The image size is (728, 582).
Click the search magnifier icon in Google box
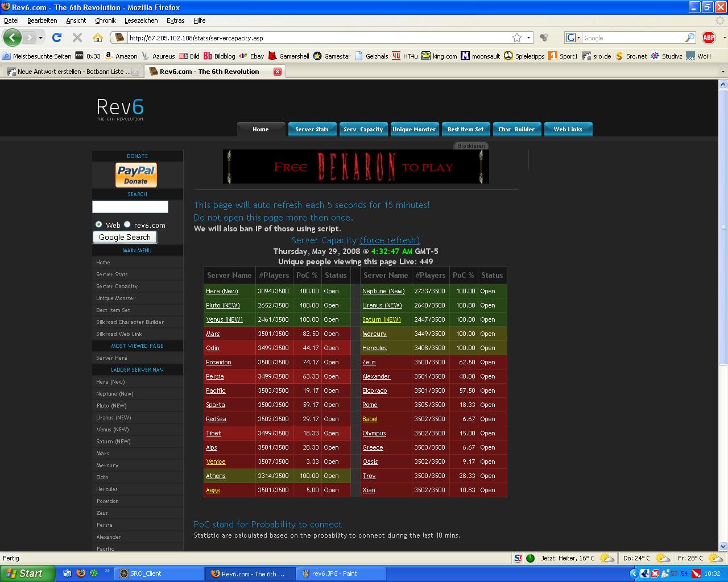689,38
